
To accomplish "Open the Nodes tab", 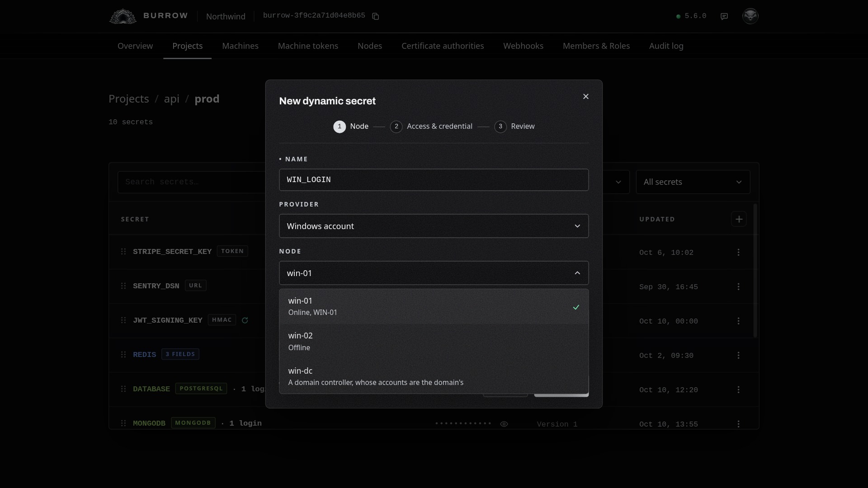I will (x=370, y=46).
